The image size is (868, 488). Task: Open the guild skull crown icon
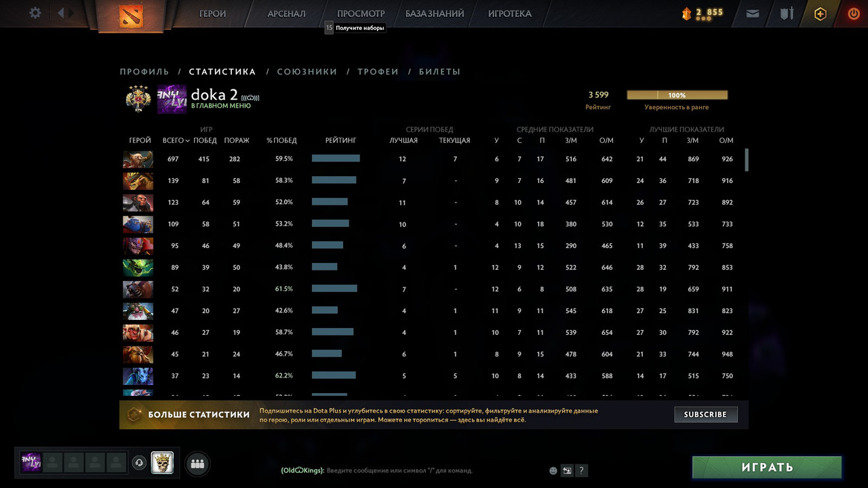pos(162,462)
